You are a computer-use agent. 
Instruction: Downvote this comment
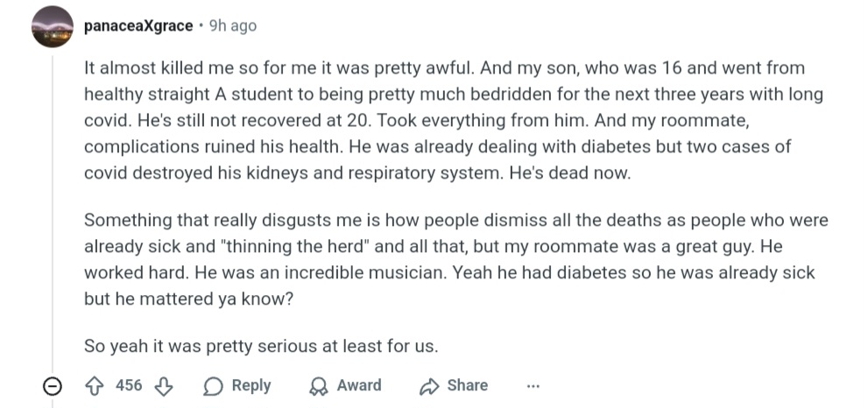(163, 386)
